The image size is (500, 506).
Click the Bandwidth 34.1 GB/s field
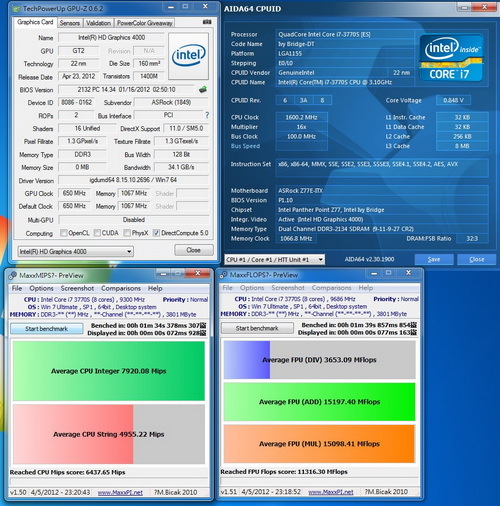[181, 167]
